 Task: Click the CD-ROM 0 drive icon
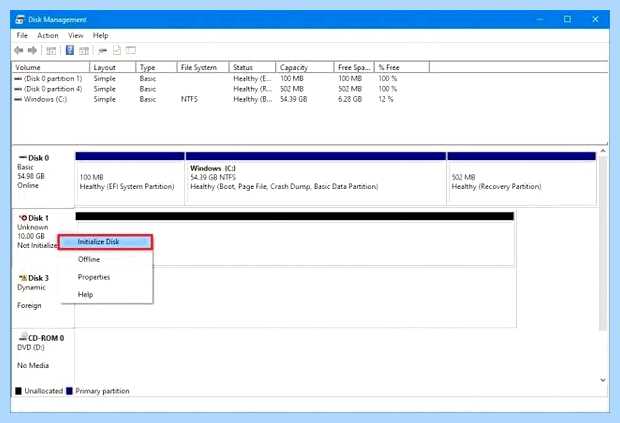click(23, 337)
